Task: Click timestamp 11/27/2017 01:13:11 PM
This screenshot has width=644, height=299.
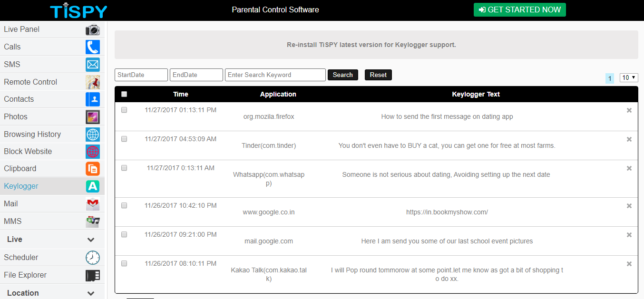Action: 181,110
